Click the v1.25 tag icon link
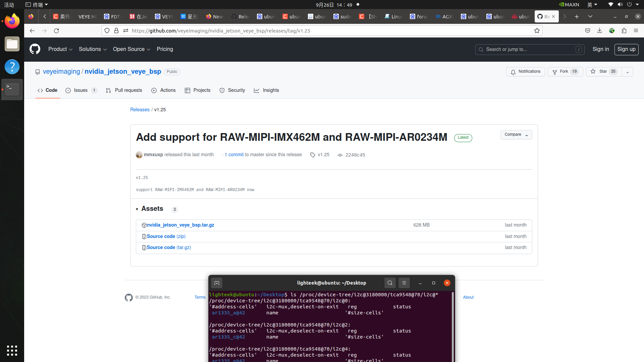This screenshot has width=644, height=362. (320, 155)
